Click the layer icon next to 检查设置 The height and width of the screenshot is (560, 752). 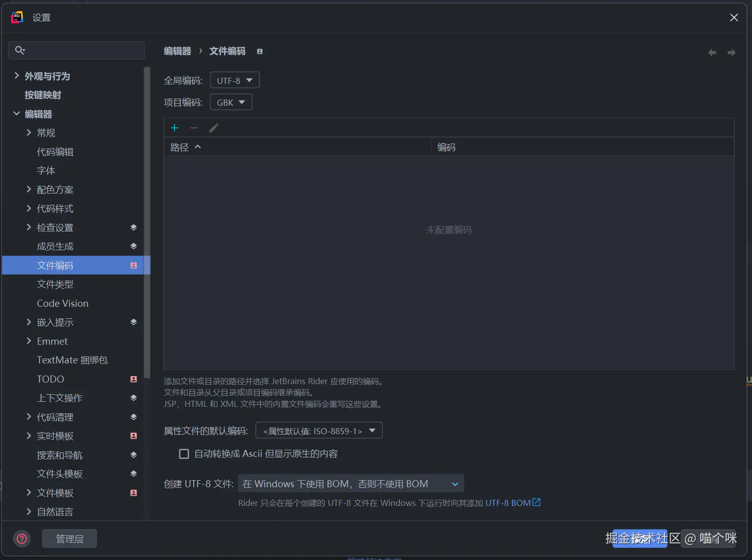click(134, 227)
